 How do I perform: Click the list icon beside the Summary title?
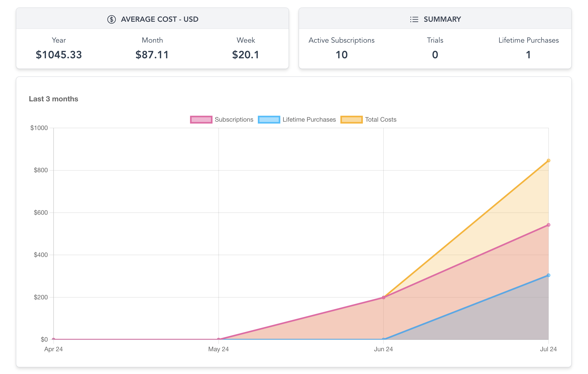coord(414,19)
